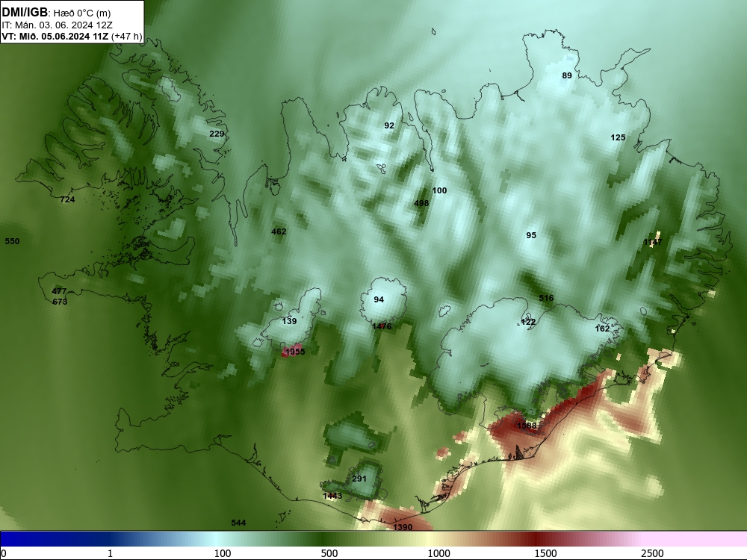The width and height of the screenshot is (747, 560).
Task: Click the map value 462
Action: point(279,232)
